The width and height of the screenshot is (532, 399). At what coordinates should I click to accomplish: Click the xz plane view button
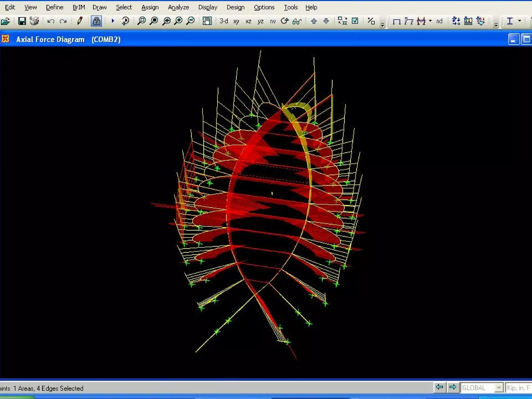[x=248, y=21]
